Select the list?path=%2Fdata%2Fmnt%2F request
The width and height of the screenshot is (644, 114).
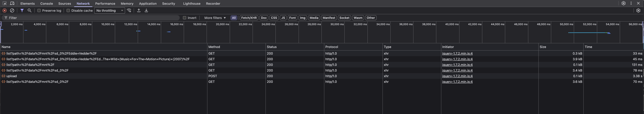322,65
